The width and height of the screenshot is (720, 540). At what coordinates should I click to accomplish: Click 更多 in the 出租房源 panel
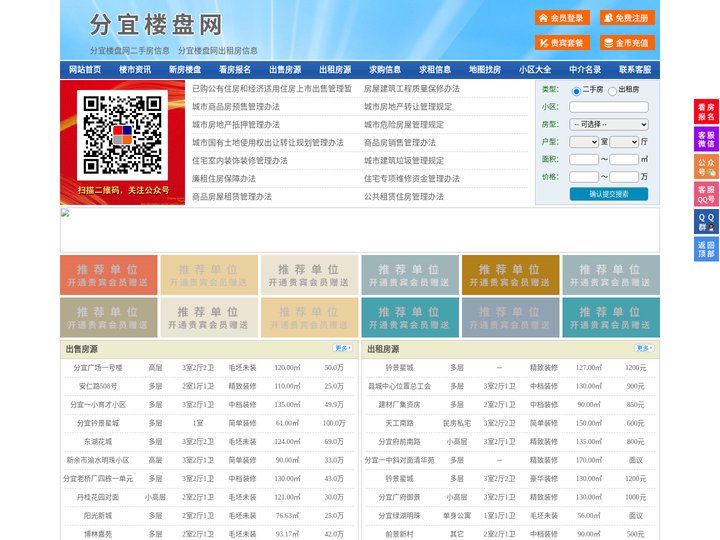[644, 349]
